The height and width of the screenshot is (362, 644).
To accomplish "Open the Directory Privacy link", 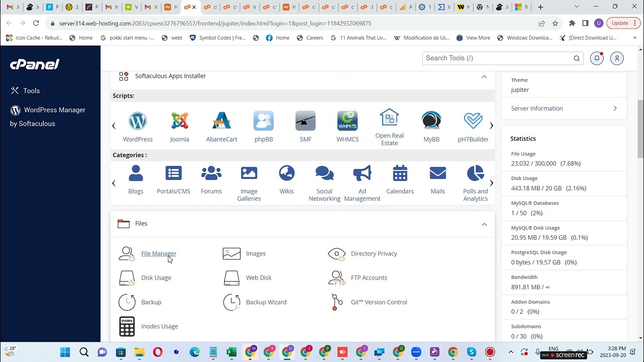I will click(x=374, y=253).
